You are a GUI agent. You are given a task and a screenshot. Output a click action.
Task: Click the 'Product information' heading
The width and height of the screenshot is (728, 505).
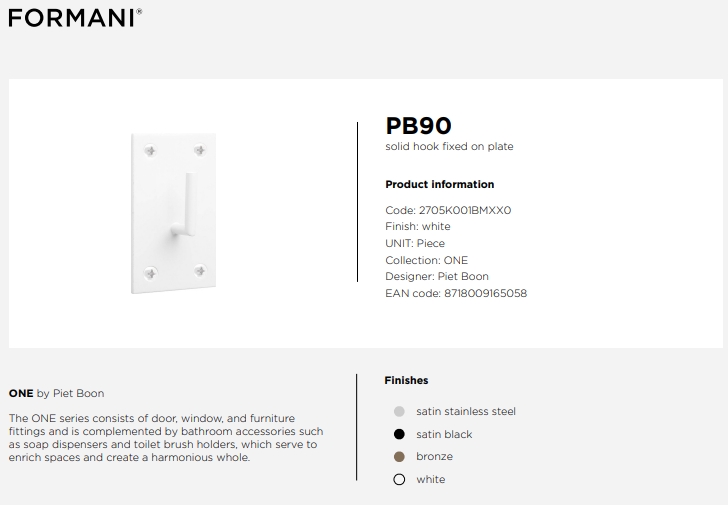point(440,184)
